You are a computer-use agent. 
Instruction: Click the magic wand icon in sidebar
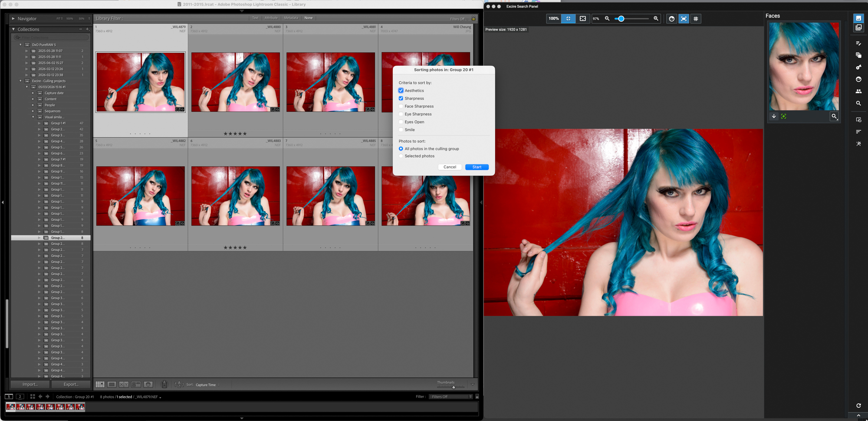point(858,144)
